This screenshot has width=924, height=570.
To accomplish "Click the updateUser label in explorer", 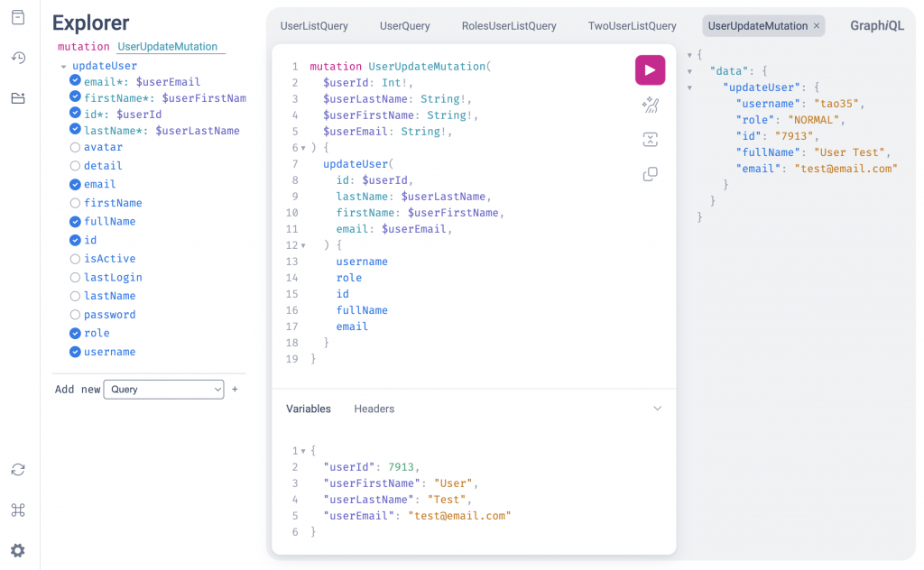I will pyautogui.click(x=105, y=66).
